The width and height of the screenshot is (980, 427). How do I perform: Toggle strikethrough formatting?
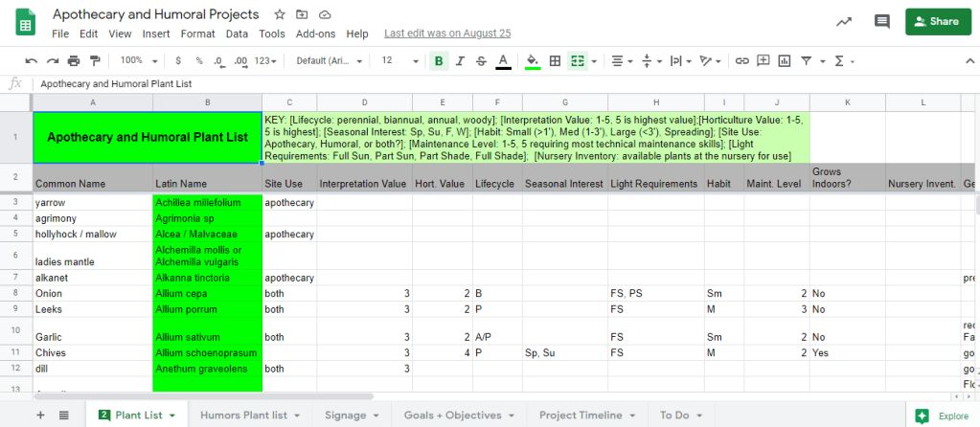(481, 60)
